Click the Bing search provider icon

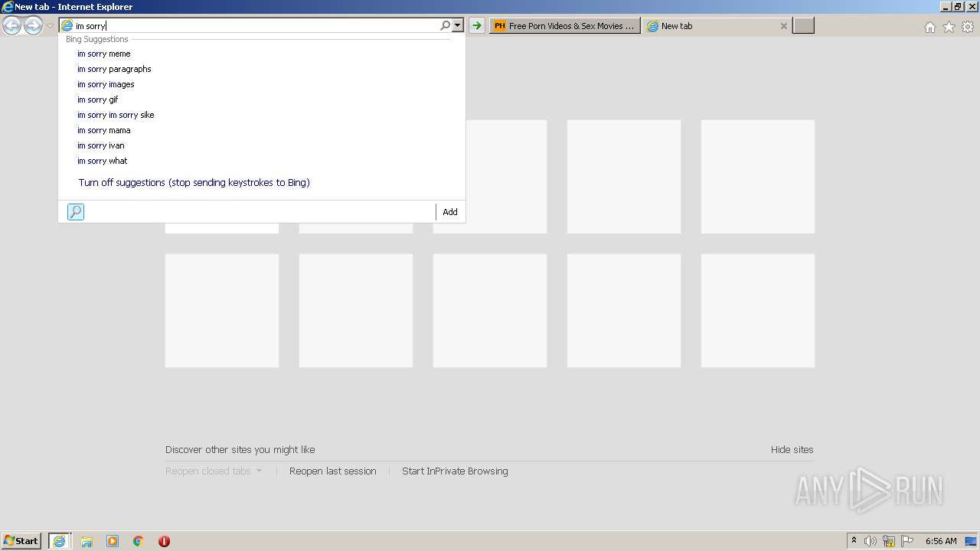(x=76, y=212)
